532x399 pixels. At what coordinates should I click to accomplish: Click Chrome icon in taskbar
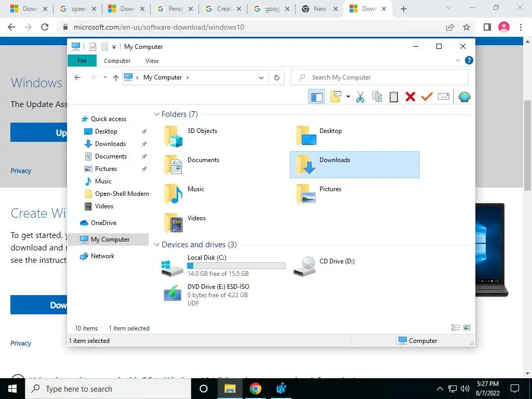(x=256, y=389)
